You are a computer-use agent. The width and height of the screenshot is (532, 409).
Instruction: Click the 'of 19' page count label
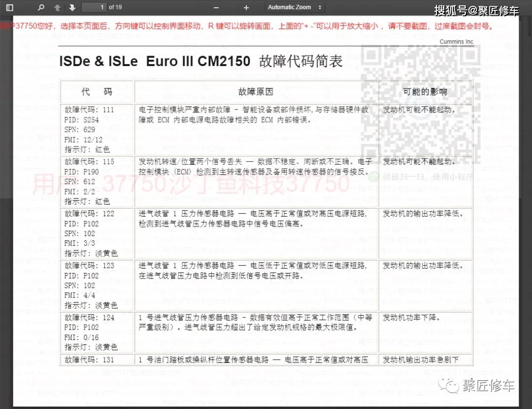pyautogui.click(x=115, y=7)
